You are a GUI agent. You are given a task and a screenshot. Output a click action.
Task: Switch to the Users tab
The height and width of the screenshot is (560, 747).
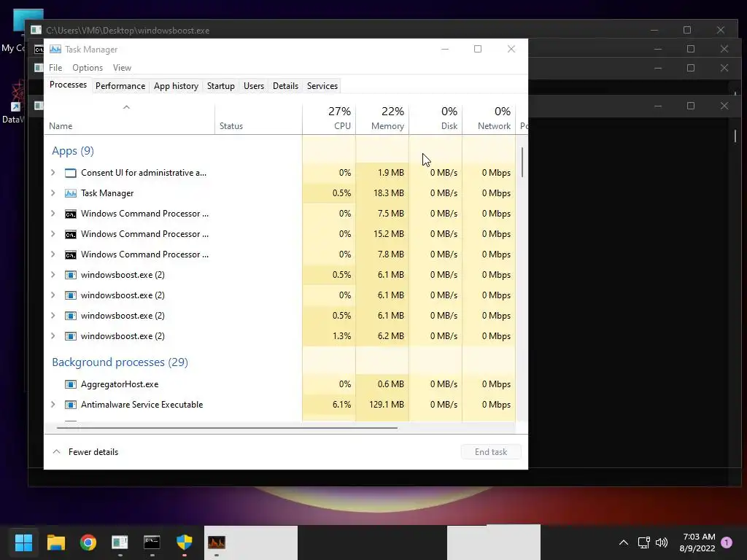point(253,86)
